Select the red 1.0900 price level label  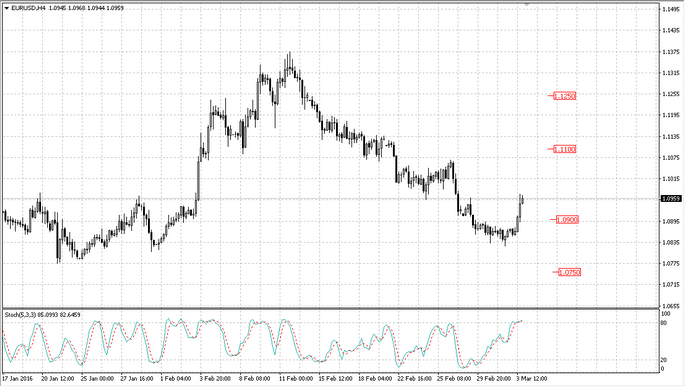click(x=567, y=220)
